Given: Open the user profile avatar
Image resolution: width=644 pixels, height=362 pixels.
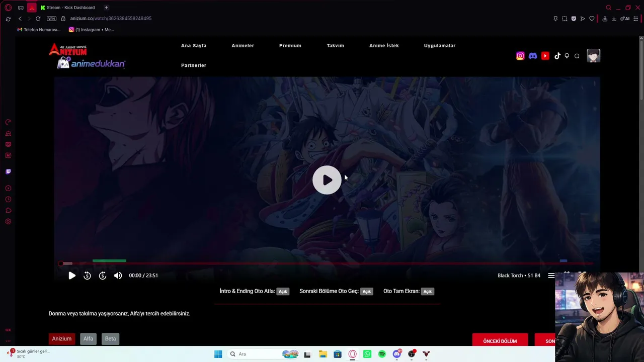Looking at the screenshot, I should (594, 56).
